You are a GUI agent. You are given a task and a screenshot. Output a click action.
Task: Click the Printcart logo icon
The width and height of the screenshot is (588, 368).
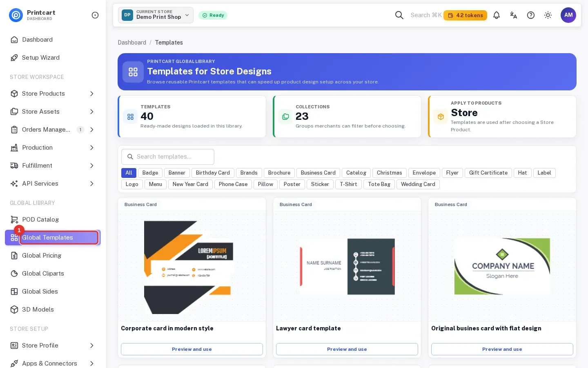pos(16,15)
